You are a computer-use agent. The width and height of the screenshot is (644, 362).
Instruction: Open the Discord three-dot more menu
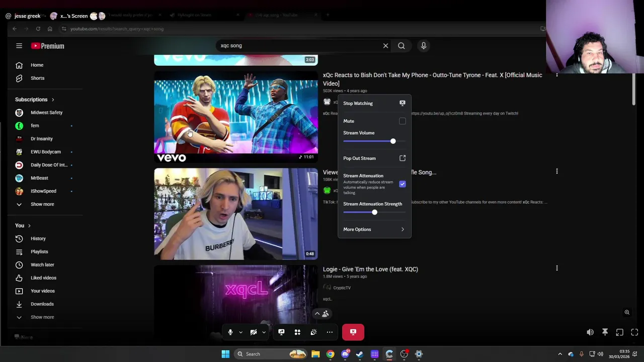(x=330, y=332)
